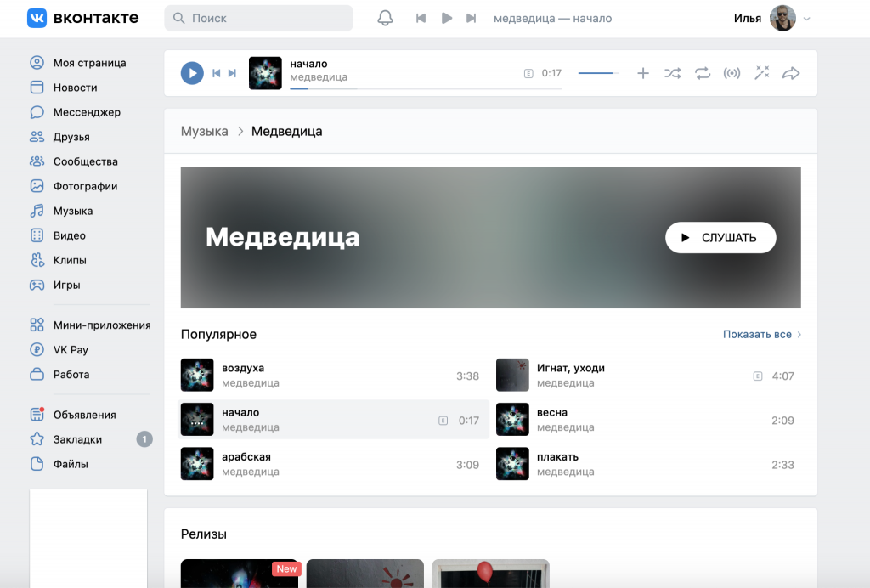Click the Медведица banner title
870x588 pixels.
point(282,237)
